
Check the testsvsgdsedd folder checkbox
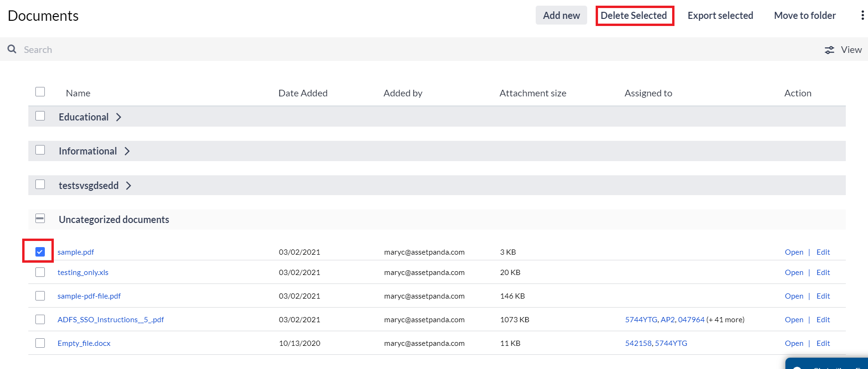pos(40,184)
